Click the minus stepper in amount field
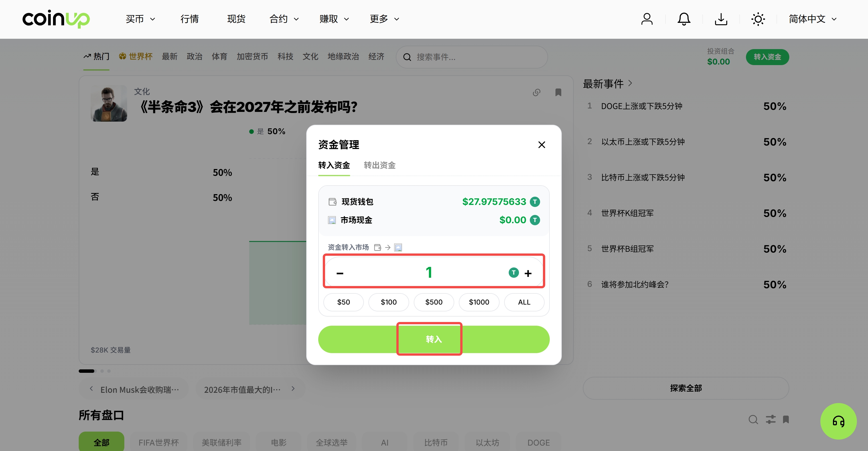 point(340,273)
